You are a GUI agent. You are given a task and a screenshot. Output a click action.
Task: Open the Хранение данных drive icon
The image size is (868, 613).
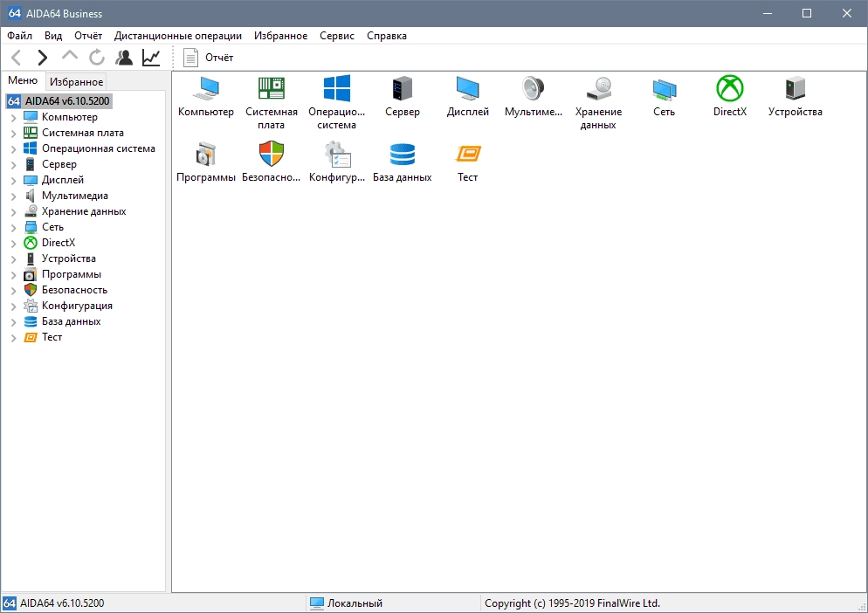coord(598,89)
